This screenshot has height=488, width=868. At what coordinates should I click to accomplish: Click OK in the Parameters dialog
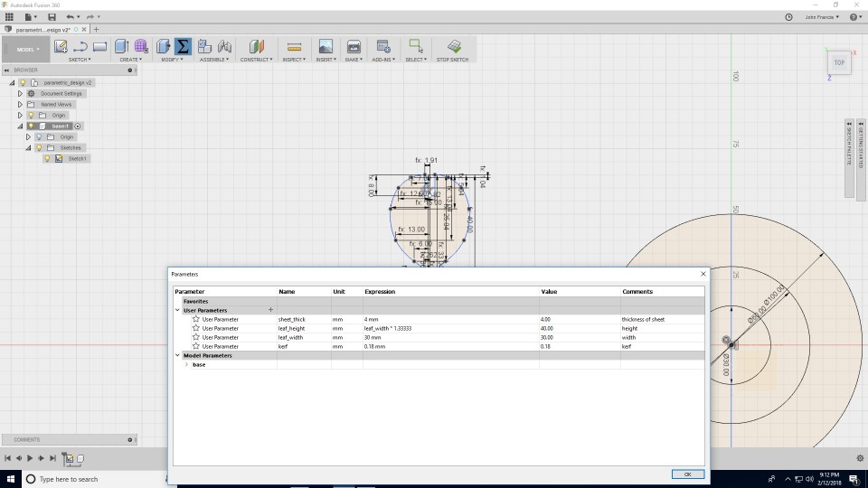click(687, 474)
